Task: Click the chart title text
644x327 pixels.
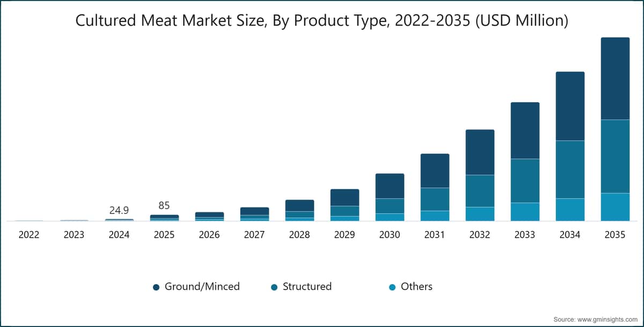Action: click(x=321, y=21)
